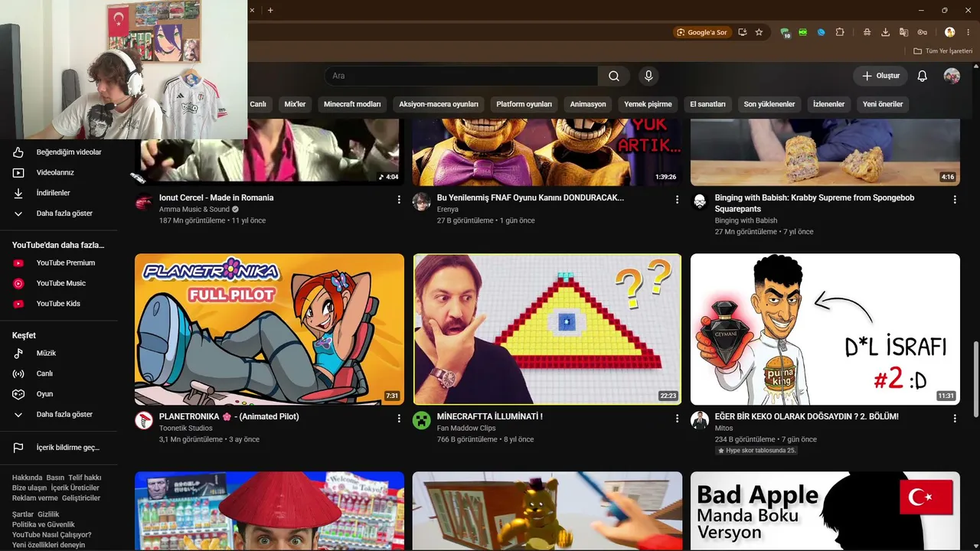Open the Chrome three-dot menu

(x=969, y=32)
